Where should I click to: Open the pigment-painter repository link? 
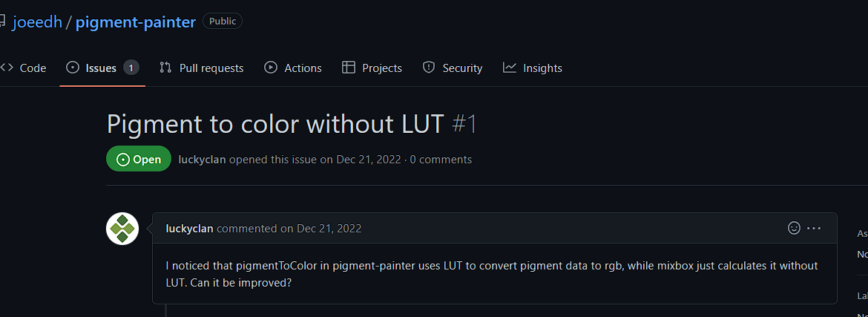coord(136,22)
